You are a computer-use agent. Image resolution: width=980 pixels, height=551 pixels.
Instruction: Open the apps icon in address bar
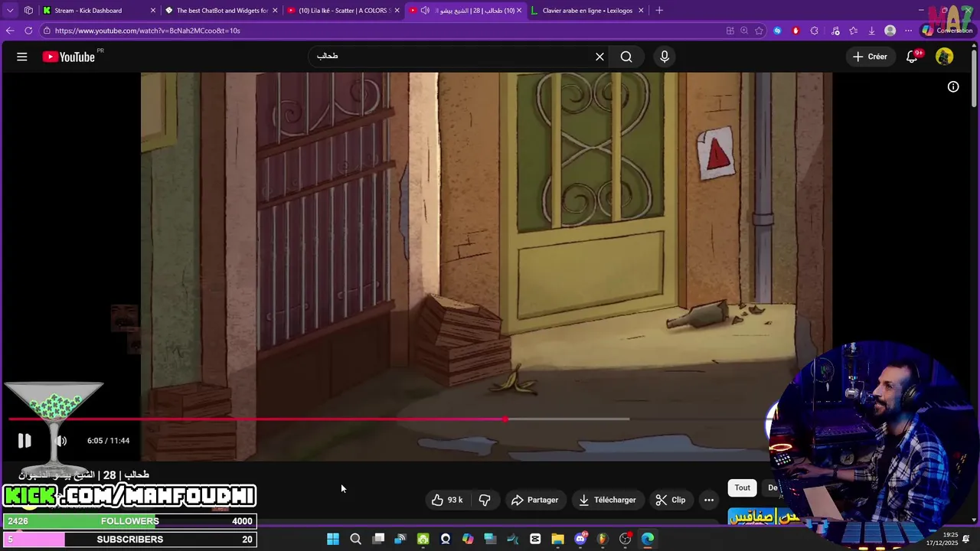(x=730, y=31)
